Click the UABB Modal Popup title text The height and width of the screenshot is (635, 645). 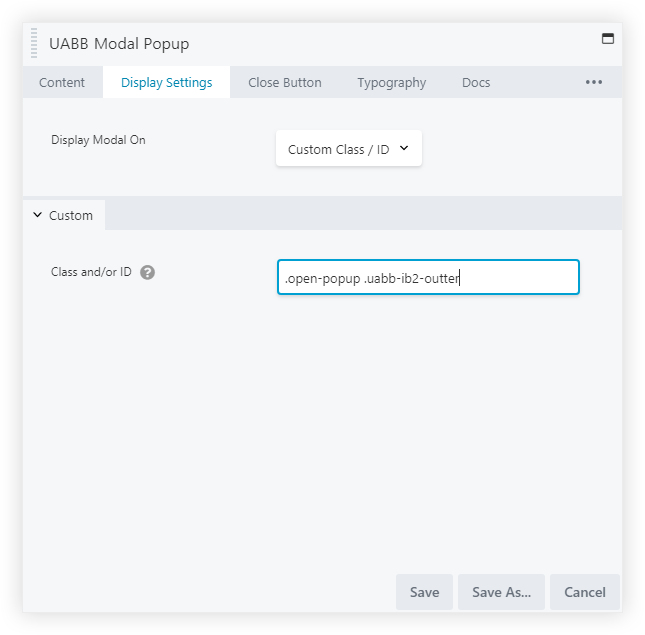[119, 44]
